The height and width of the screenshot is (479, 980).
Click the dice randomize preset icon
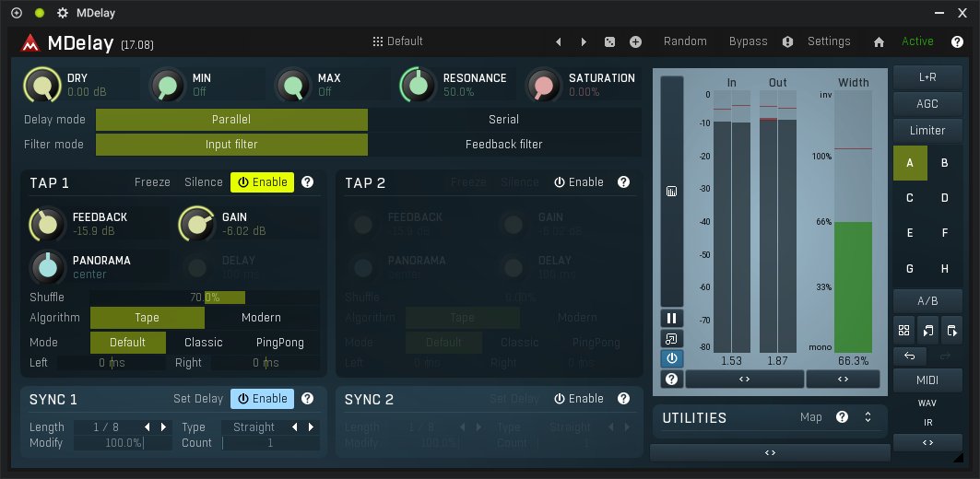click(x=609, y=41)
